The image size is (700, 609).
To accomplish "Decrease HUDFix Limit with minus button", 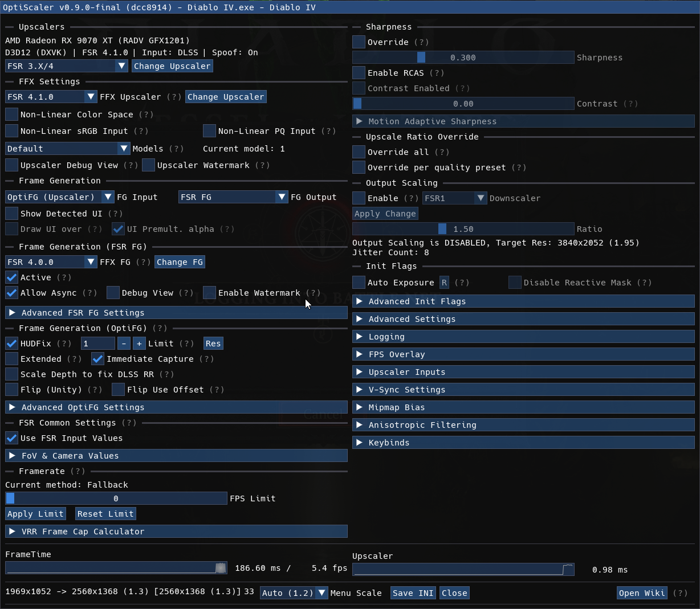I will pos(124,344).
